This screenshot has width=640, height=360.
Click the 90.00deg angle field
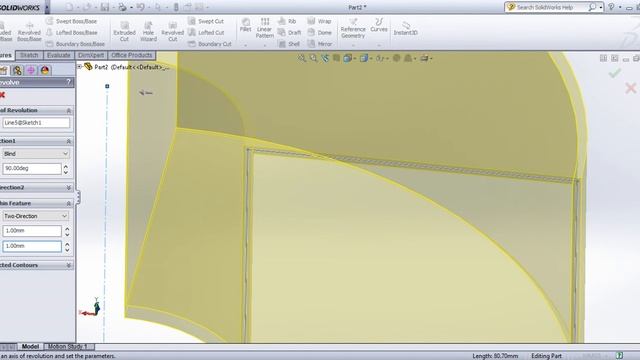32,168
